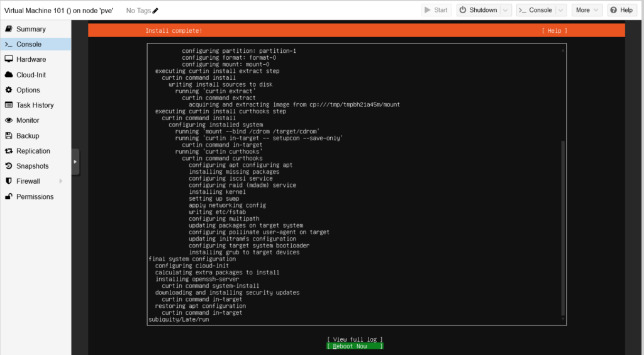
Task: Click the Cloud-Init cloud icon
Action: tap(9, 75)
